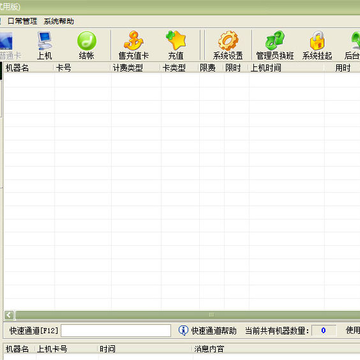The width and height of the screenshot is (360, 360).
Task: Open the 系统帮助 menu
Action: (59, 22)
